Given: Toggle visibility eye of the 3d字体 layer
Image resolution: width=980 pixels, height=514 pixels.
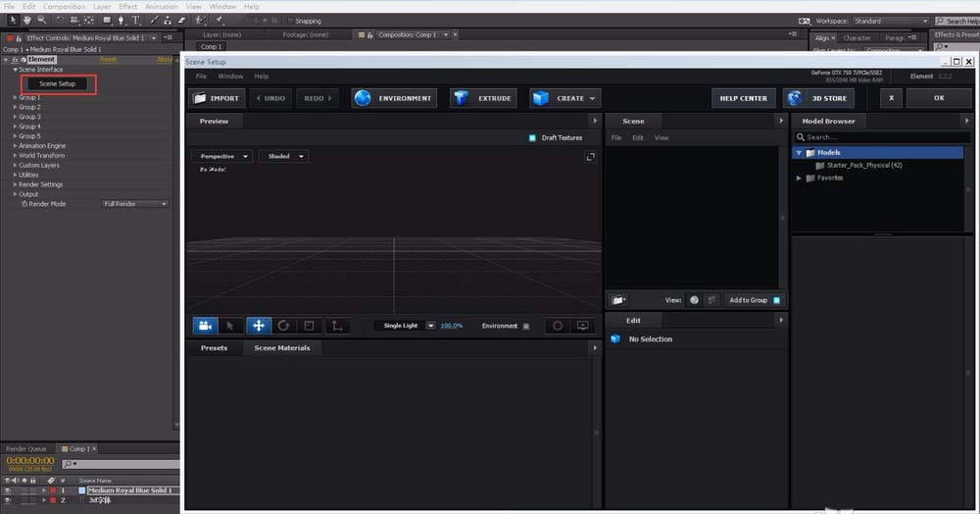Looking at the screenshot, I should 8,500.
